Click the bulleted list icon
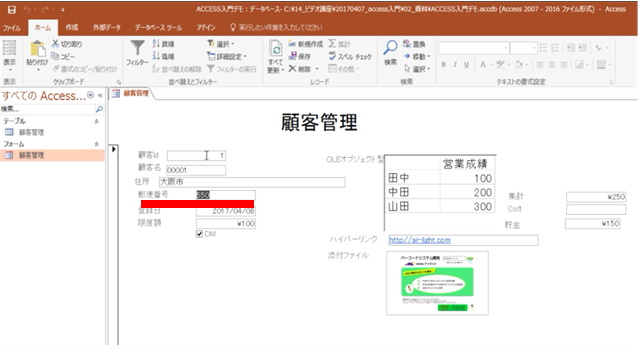Screen dimensions: 640x360 pos(543,48)
